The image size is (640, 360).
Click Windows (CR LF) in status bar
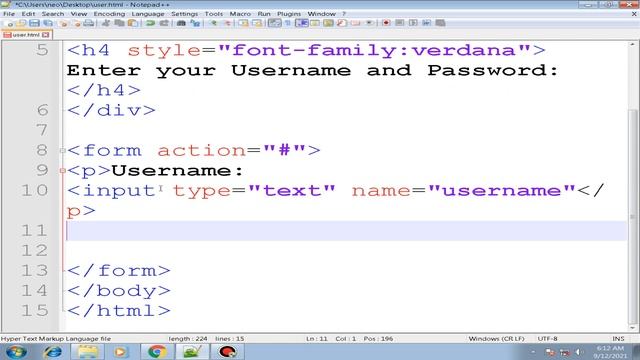(496, 339)
